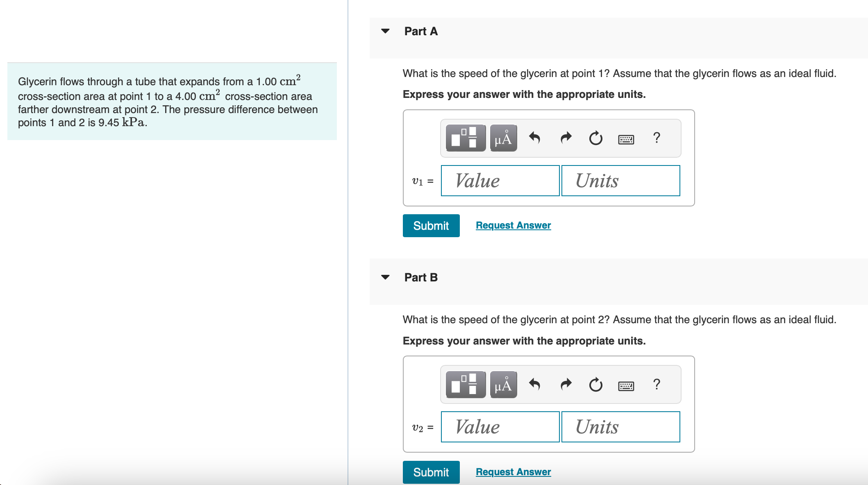Click the redo arrow in Part A toolbar
The height and width of the screenshot is (485, 868).
566,138
